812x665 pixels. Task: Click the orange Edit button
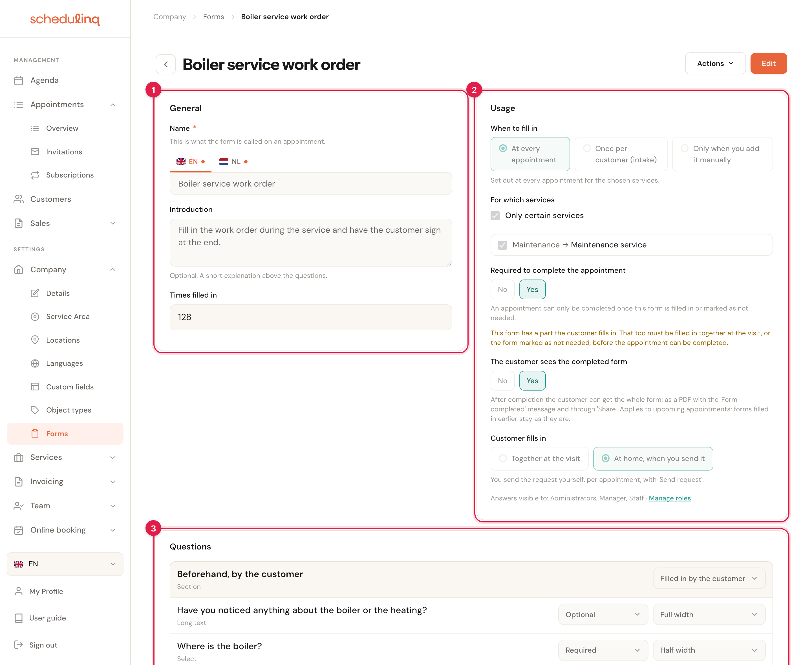[768, 64]
